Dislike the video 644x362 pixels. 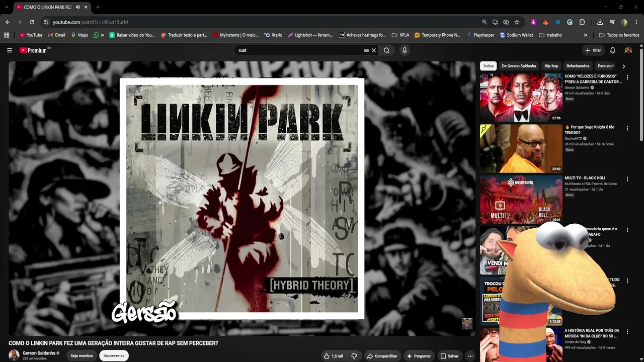click(x=354, y=356)
